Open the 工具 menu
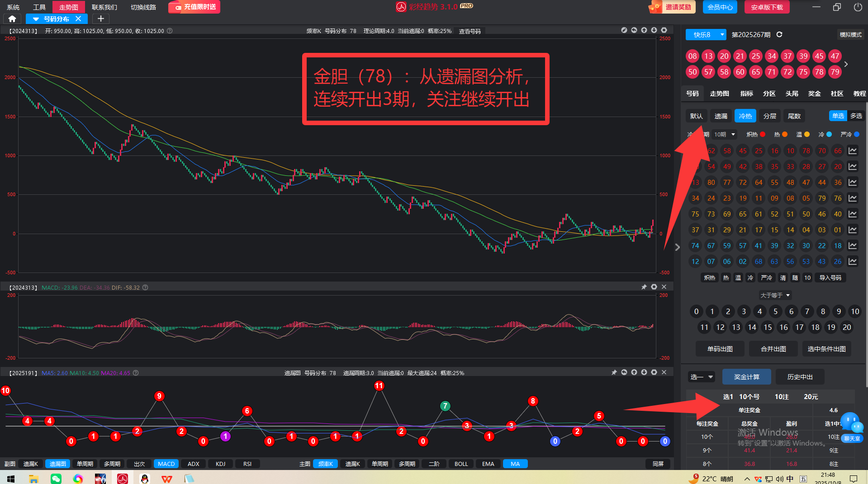 pos(39,7)
